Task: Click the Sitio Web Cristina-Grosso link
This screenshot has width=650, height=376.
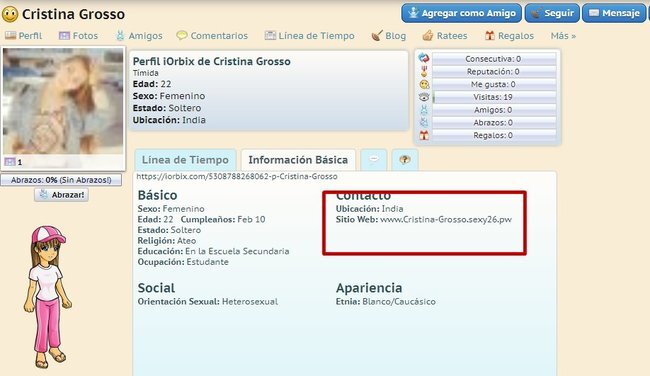Action: (x=446, y=219)
